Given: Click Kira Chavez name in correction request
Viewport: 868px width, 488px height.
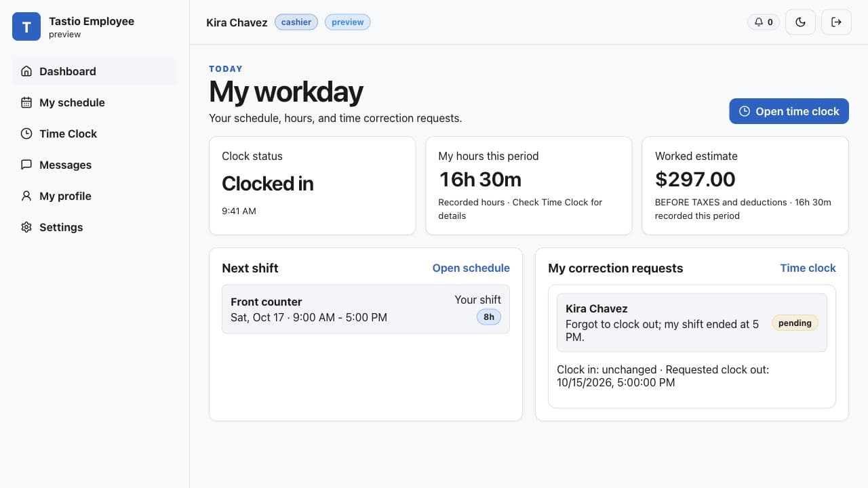Looking at the screenshot, I should point(596,308).
